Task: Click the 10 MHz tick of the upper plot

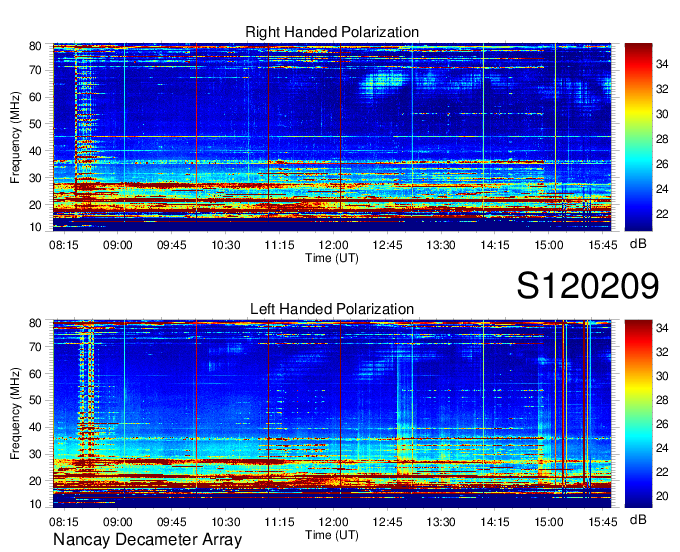Action: pyautogui.click(x=35, y=227)
